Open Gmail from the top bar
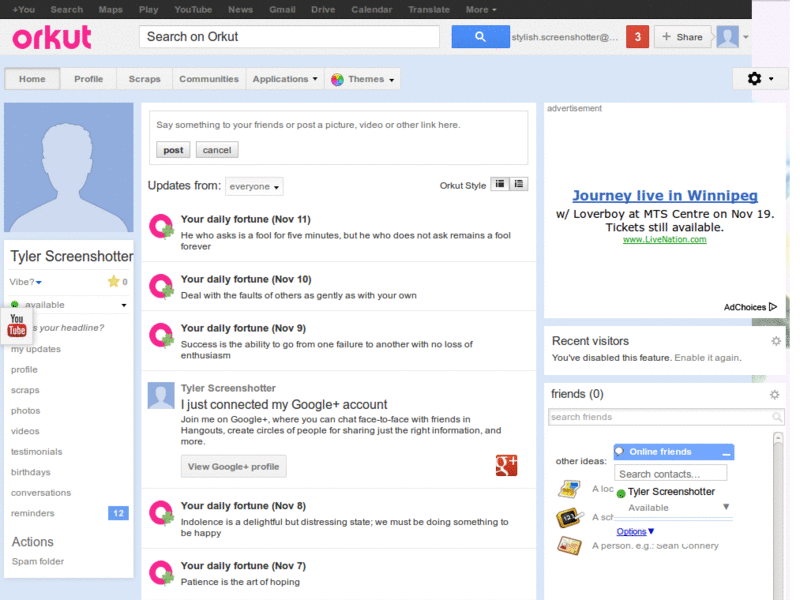The image size is (800, 600). 282,9
